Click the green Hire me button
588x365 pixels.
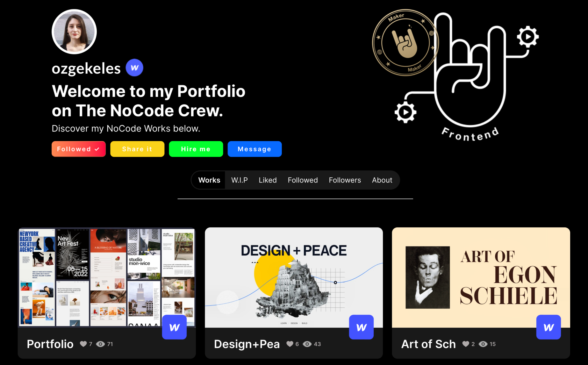pos(196,149)
